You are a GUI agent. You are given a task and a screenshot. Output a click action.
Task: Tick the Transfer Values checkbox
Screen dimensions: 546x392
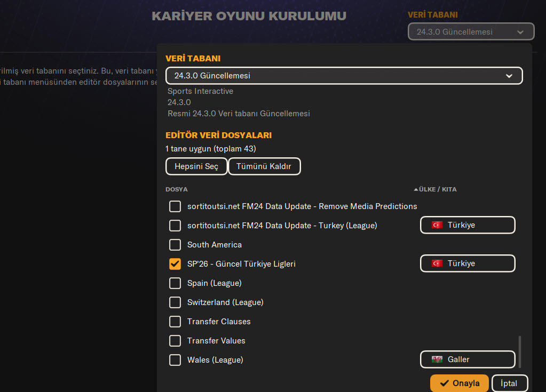tap(175, 341)
